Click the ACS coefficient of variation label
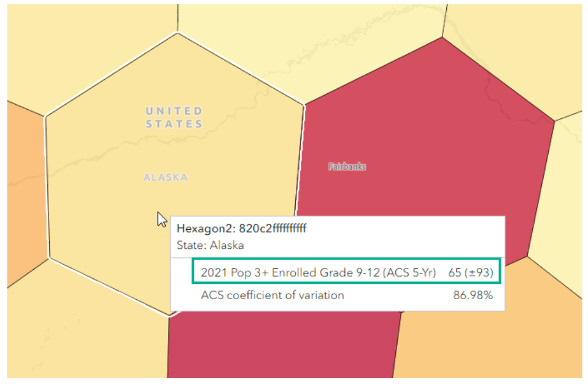The height and width of the screenshot is (385, 588). coord(272,295)
